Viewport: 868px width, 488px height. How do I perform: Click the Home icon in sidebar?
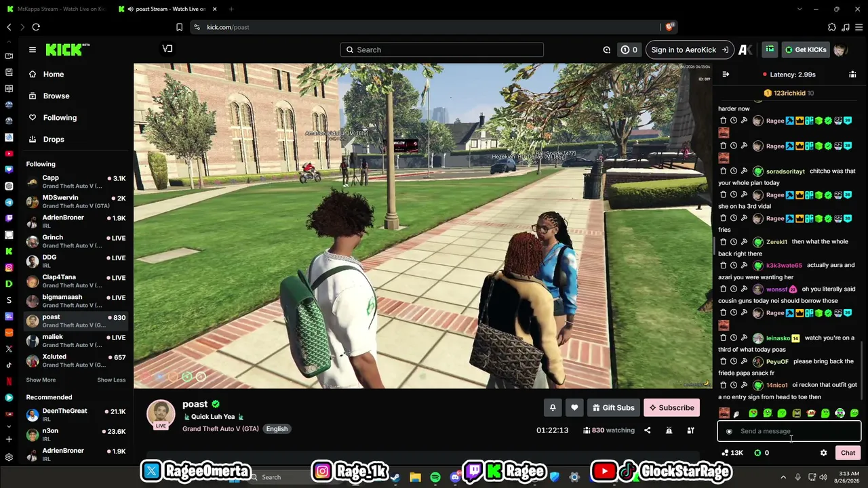pyautogui.click(x=32, y=75)
